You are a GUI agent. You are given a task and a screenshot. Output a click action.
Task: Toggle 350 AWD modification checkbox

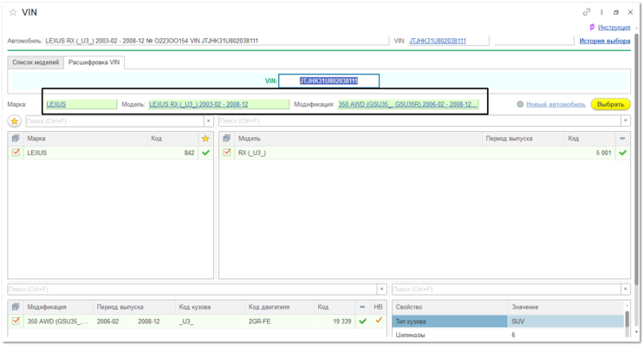click(16, 321)
